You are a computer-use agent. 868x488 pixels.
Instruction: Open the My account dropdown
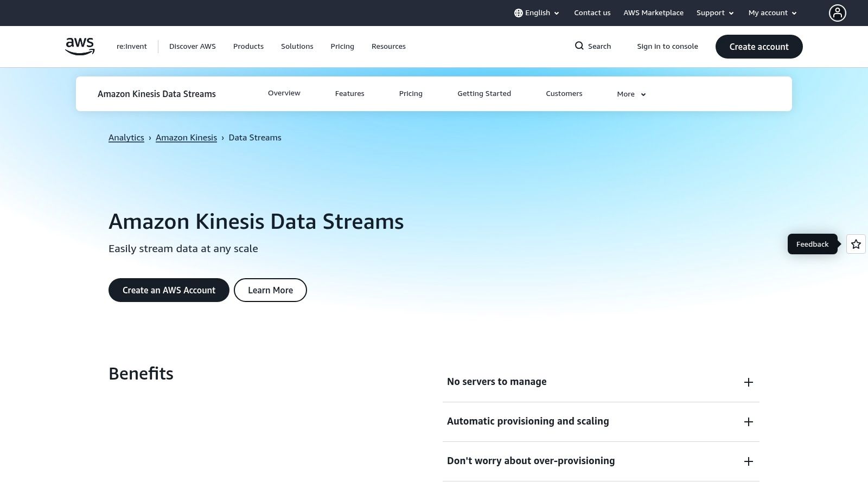(771, 12)
